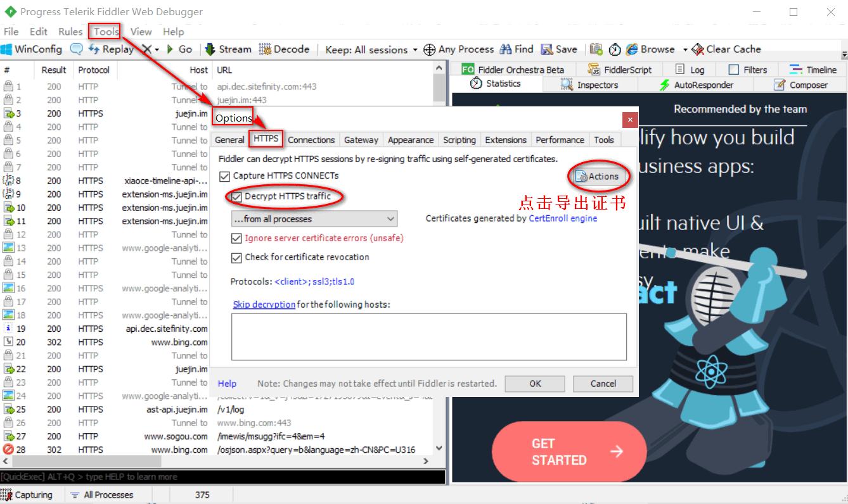The width and height of the screenshot is (848, 504).
Task: Open the Actions menu button
Action: pos(597,177)
